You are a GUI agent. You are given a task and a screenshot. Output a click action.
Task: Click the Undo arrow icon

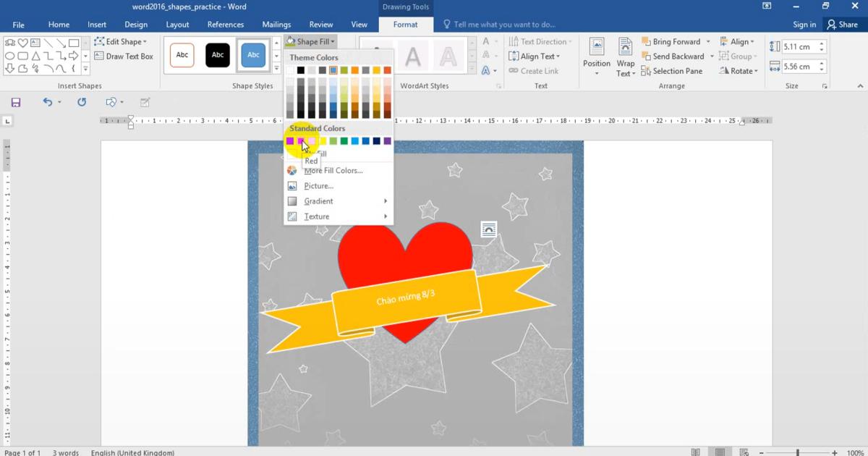tap(47, 103)
